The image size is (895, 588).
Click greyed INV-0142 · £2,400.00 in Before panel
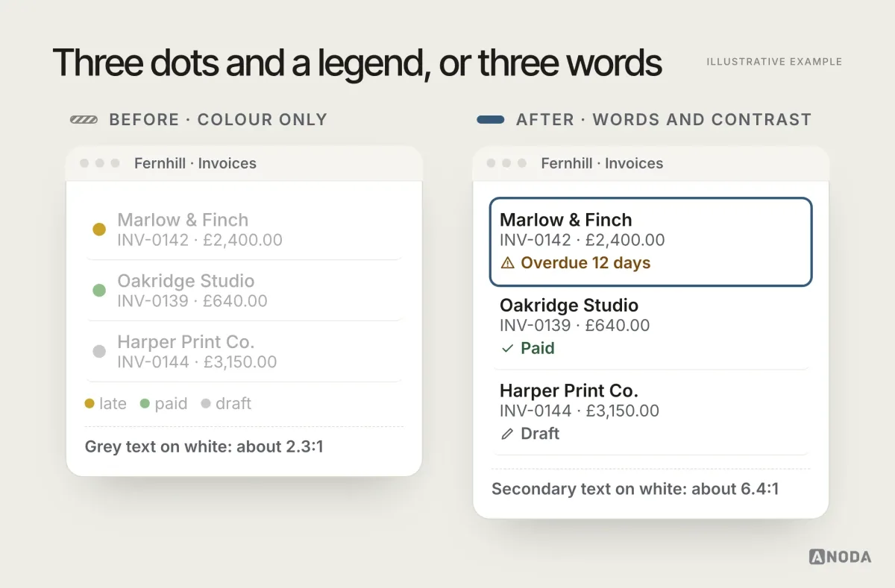pyautogui.click(x=200, y=240)
